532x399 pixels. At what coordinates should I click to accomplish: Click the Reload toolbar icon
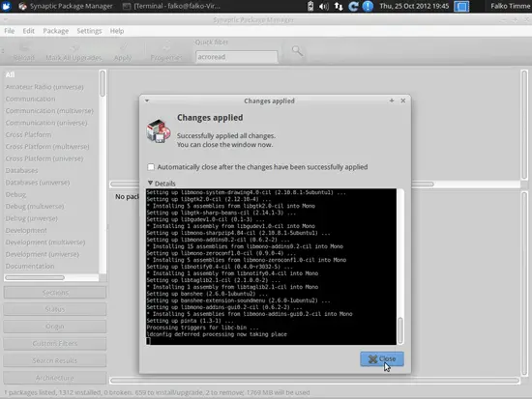(x=24, y=48)
